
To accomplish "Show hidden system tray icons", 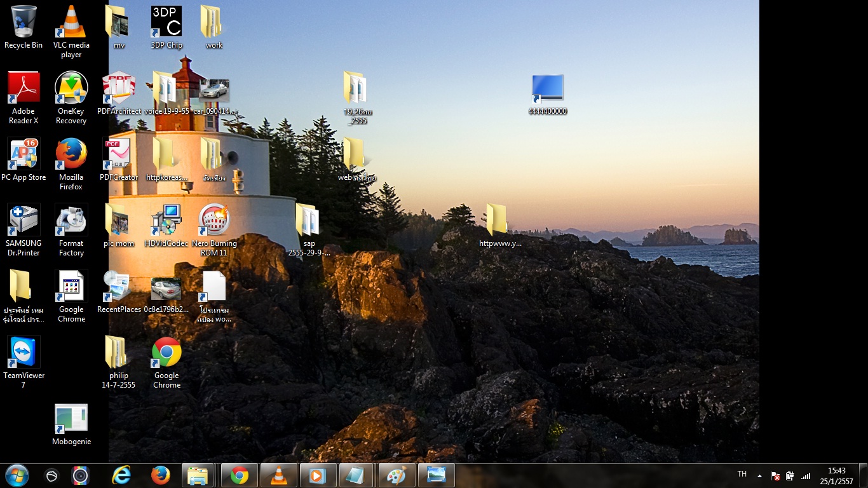I will click(x=759, y=475).
